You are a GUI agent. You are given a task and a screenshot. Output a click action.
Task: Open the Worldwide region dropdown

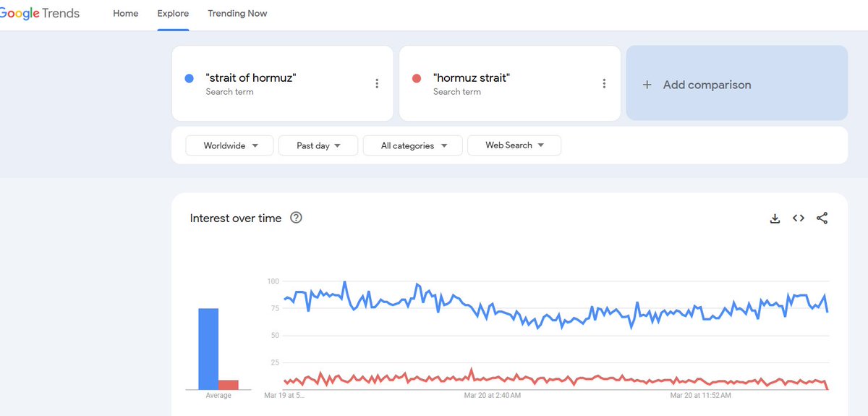(x=229, y=145)
